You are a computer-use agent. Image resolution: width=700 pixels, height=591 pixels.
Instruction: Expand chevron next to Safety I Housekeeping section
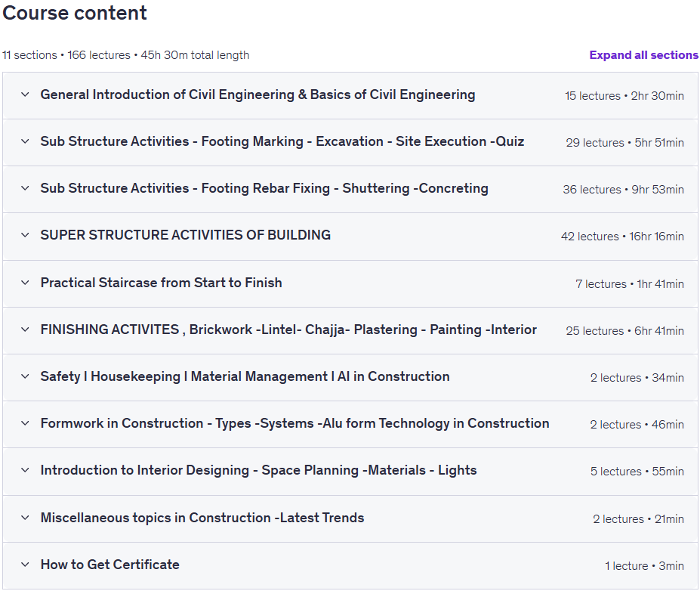[25, 376]
